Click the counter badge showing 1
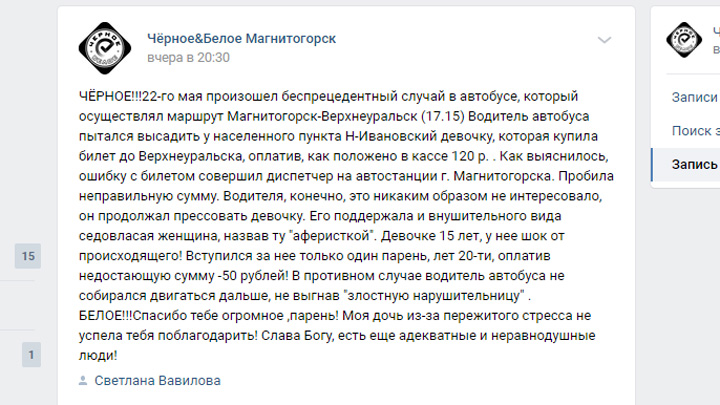This screenshot has width=720, height=405. [31, 354]
